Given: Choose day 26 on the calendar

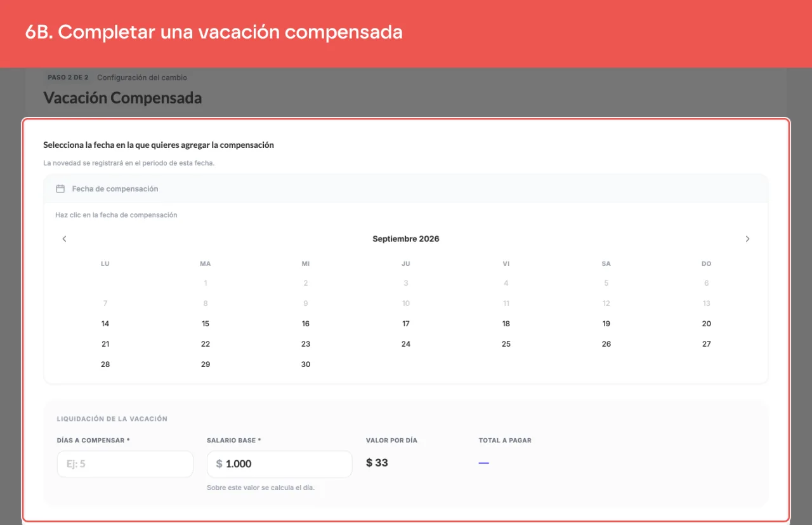Looking at the screenshot, I should click(x=606, y=344).
